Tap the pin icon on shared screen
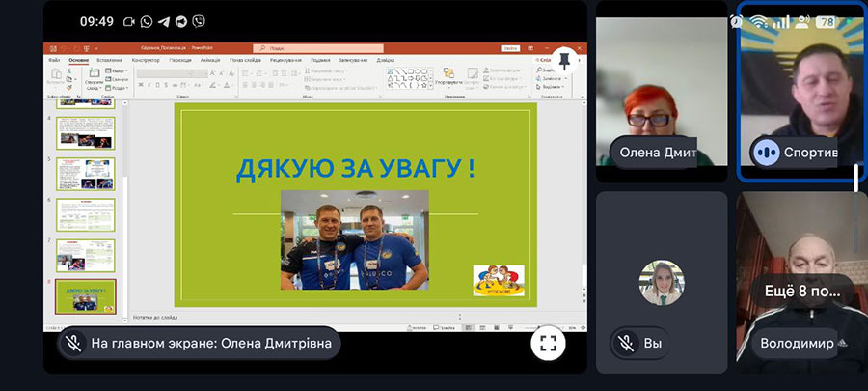This screenshot has height=391, width=868. pyautogui.click(x=564, y=60)
